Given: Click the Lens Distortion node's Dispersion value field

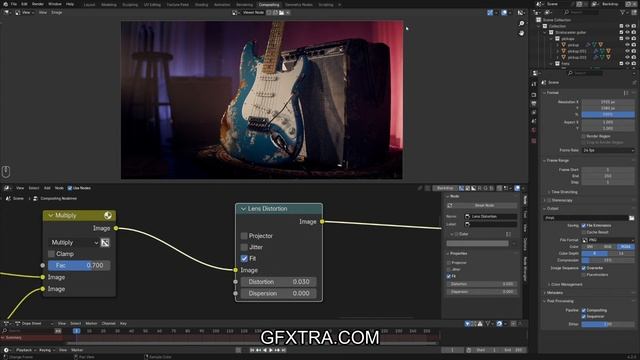Looking at the screenshot, I should [278, 294].
